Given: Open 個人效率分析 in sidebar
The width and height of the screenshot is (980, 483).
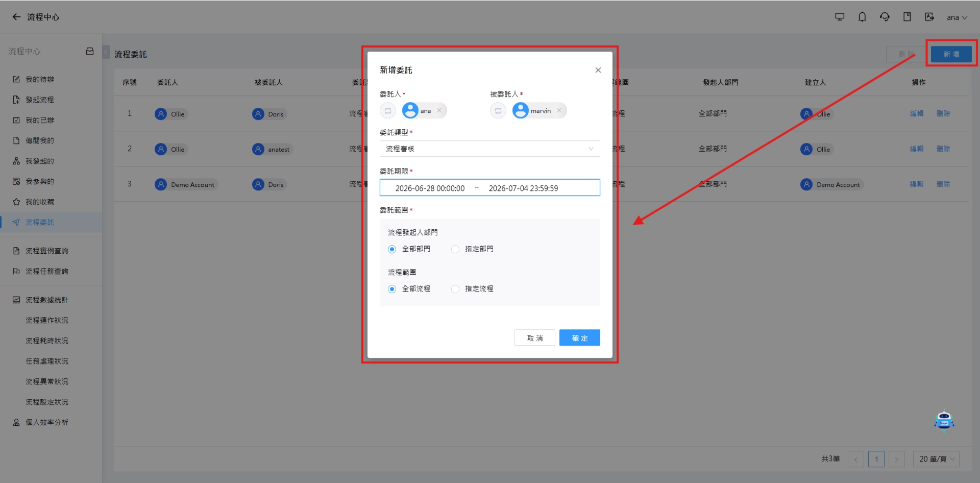Looking at the screenshot, I should (47, 422).
